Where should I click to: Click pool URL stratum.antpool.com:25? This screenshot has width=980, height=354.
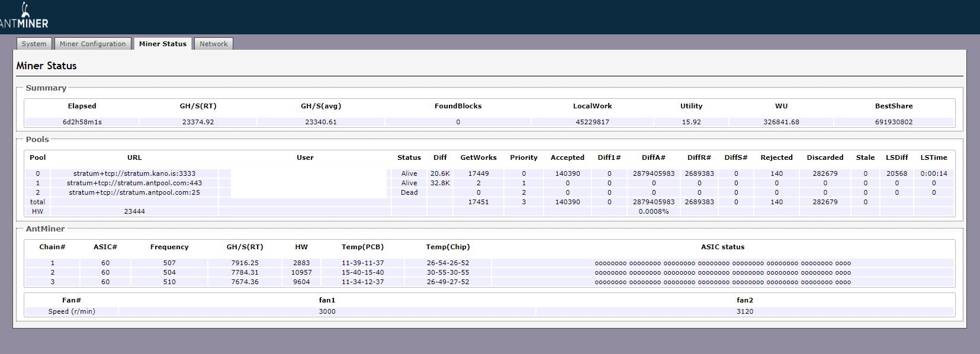coord(134,192)
